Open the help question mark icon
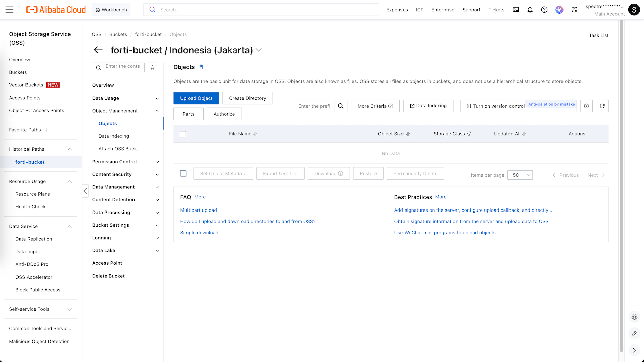The image size is (644, 362). pyautogui.click(x=544, y=10)
